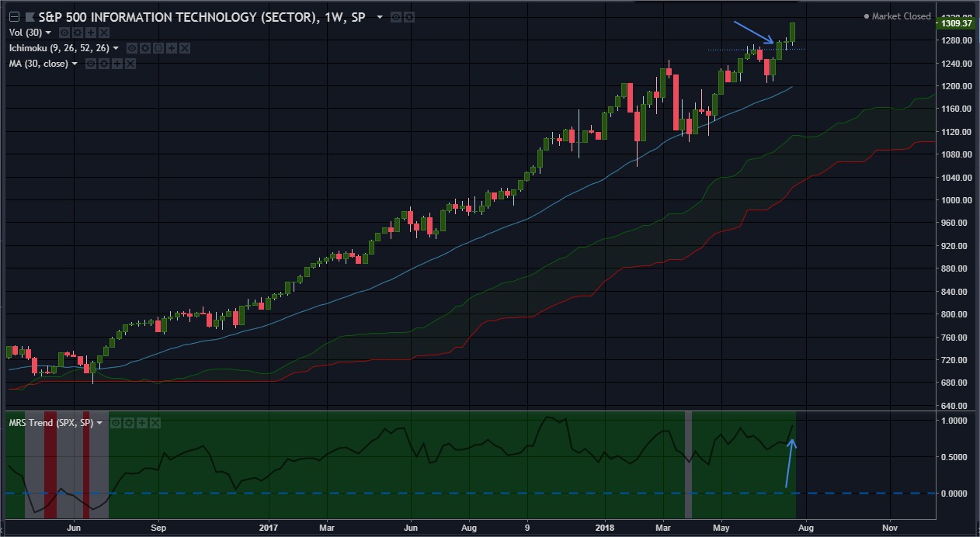
Task: Click the 0.0000 MRS axis label
Action: 954,494
